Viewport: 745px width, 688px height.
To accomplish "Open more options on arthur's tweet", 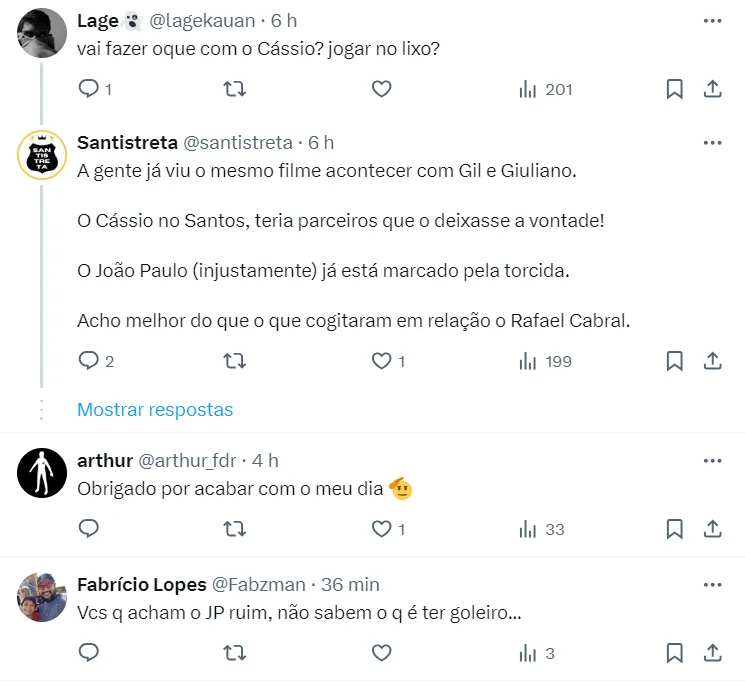I will (712, 461).
